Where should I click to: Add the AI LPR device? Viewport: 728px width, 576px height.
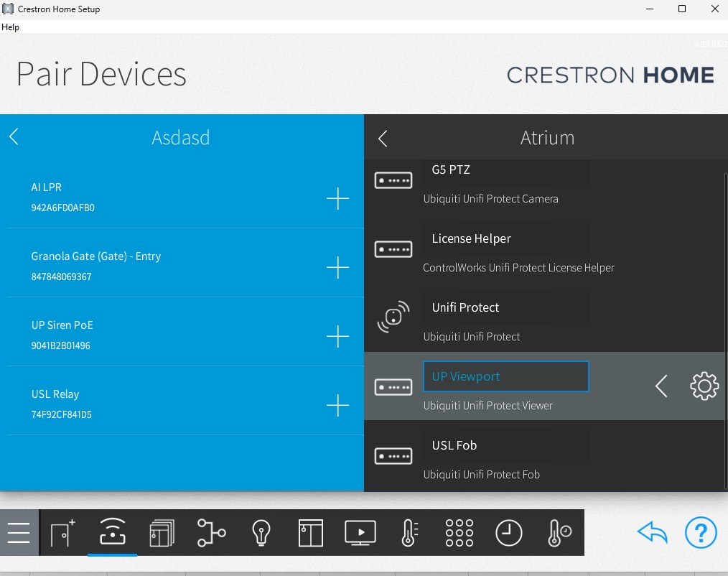(337, 198)
